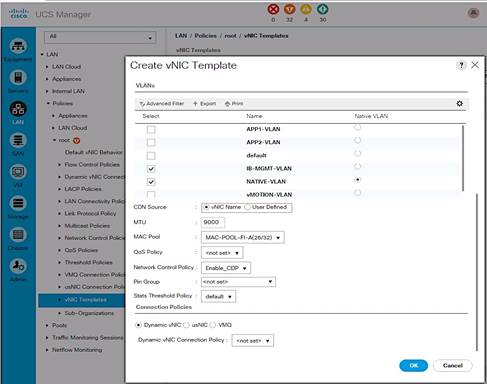This screenshot has width=487, height=384.
Task: Click the Cancel button
Action: coord(453,365)
